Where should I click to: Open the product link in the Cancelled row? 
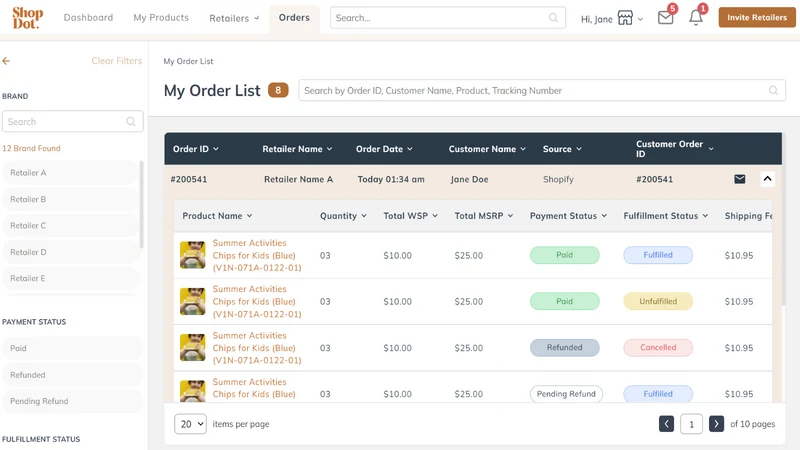click(x=257, y=348)
